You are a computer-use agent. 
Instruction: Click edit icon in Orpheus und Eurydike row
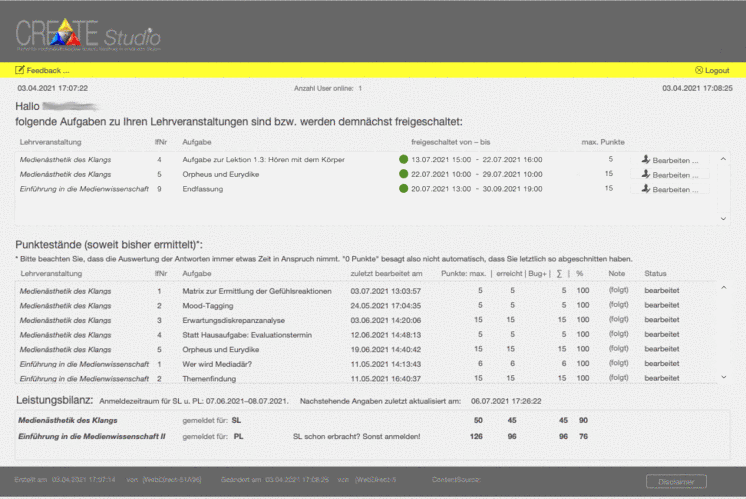646,174
